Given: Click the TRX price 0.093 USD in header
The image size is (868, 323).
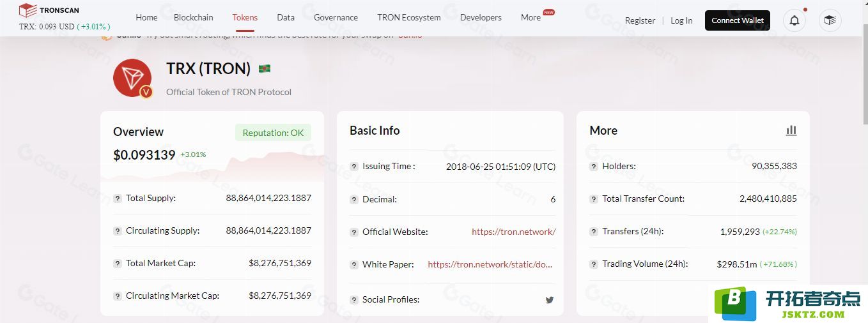Looking at the screenshot, I should tap(47, 27).
